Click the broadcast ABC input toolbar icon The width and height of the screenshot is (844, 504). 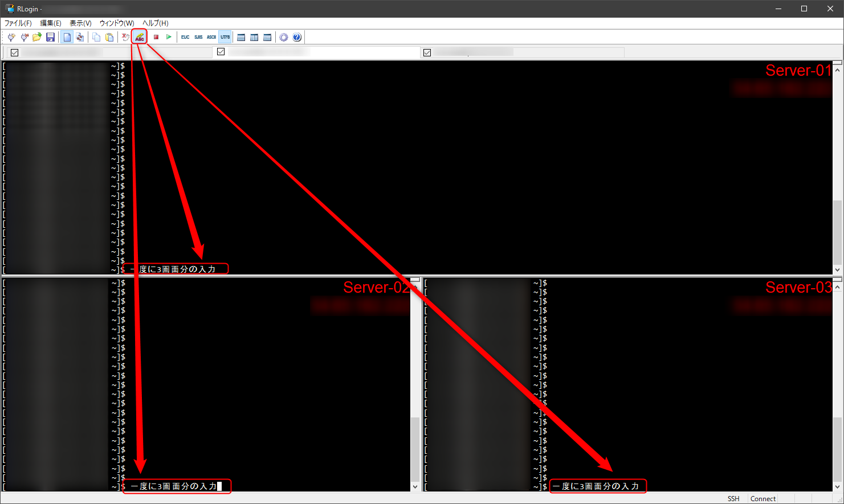[x=140, y=37]
